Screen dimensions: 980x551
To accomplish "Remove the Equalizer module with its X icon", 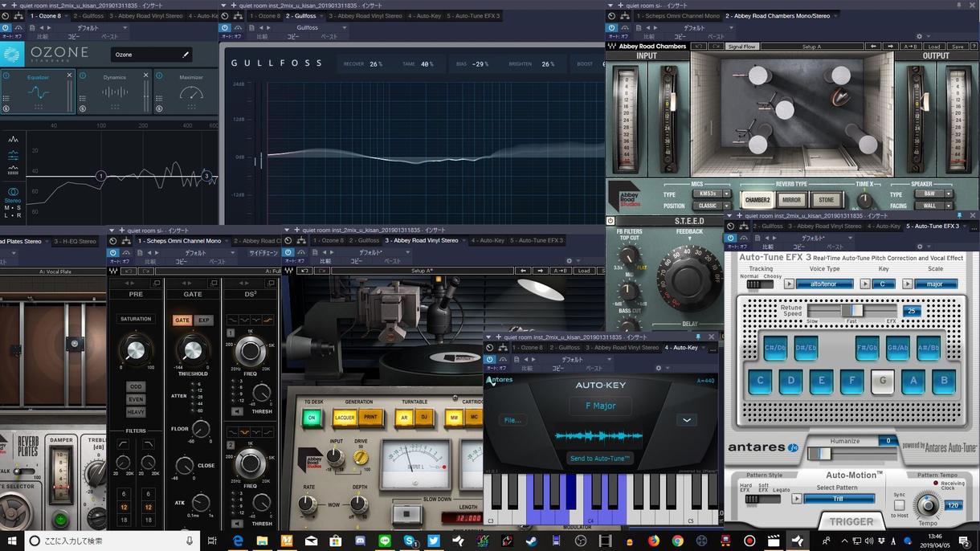I will 69,76.
